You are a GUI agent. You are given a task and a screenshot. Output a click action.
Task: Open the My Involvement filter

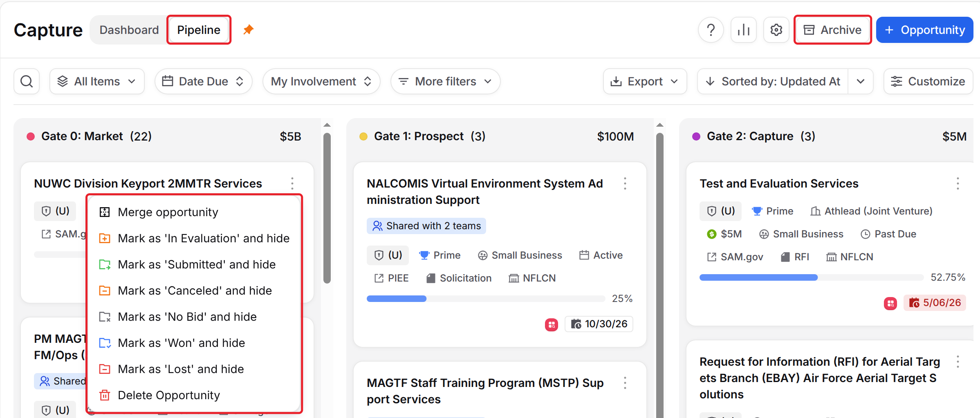[321, 81]
